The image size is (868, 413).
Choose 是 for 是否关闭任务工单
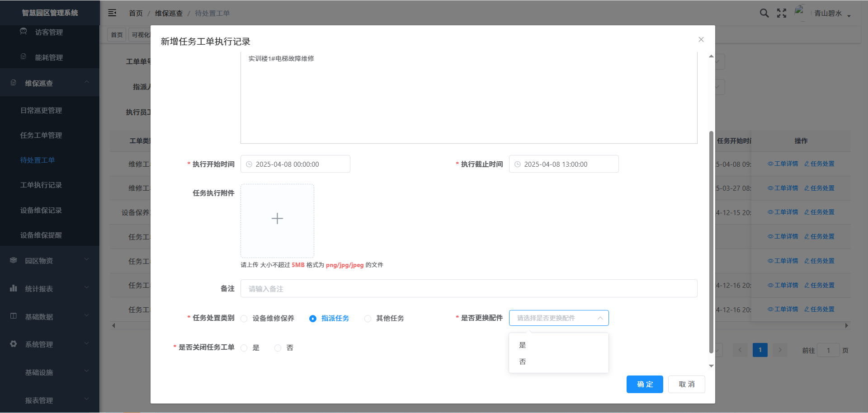244,348
